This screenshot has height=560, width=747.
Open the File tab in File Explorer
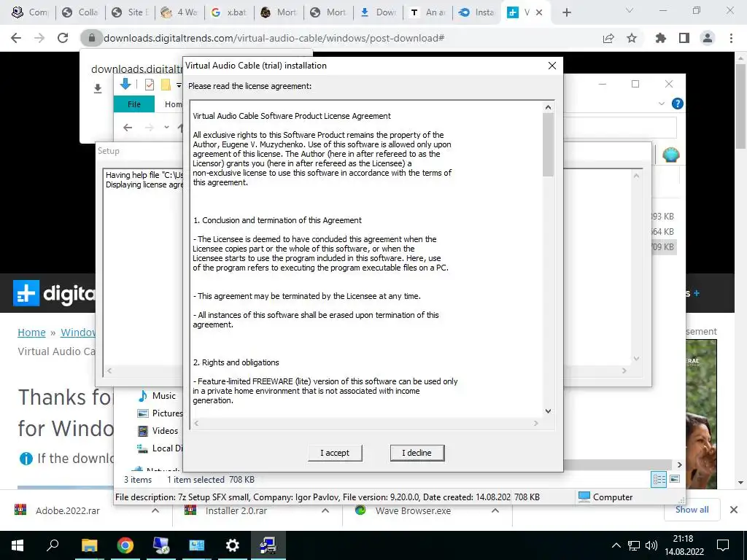tap(134, 104)
